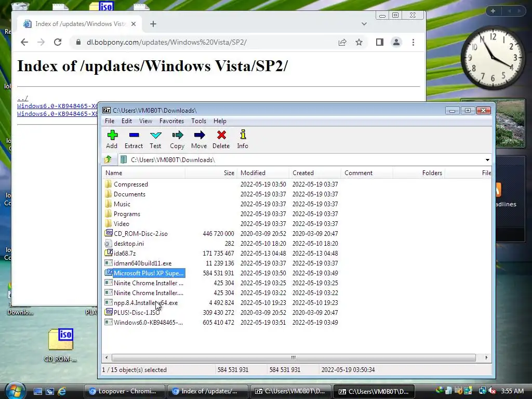This screenshot has height=399, width=532.
Task: Select first Ninite Chrome Installer row dated 03:25
Action: click(144, 283)
